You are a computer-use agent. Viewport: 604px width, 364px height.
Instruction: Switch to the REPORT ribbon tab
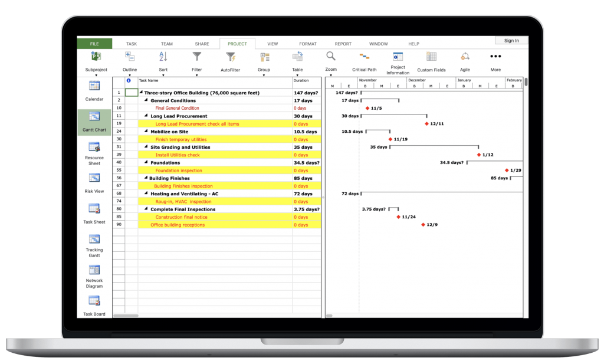click(343, 43)
